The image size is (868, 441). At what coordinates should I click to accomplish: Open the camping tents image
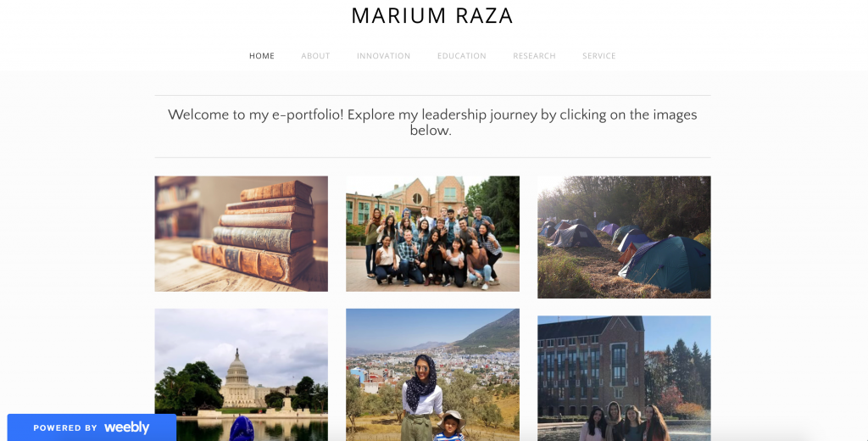(624, 237)
